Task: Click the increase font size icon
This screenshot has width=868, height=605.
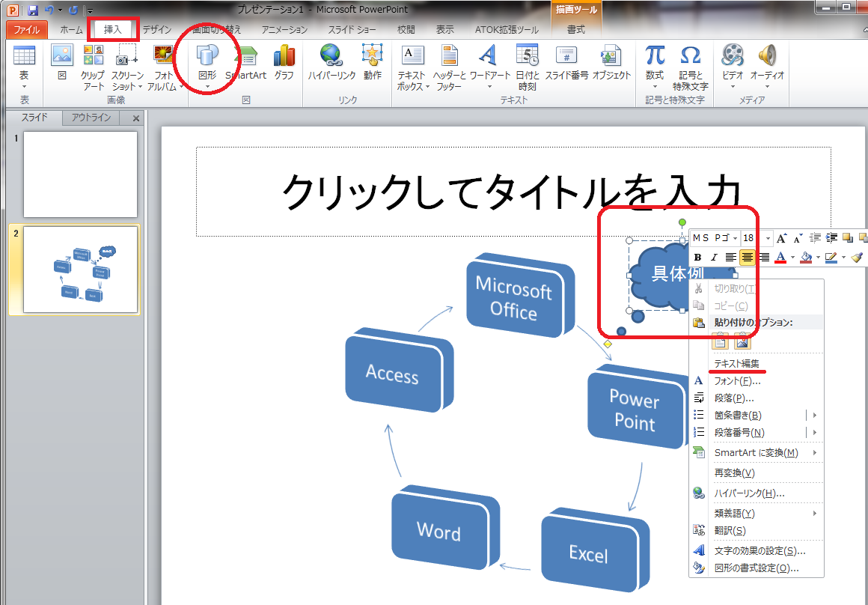Action: point(781,238)
